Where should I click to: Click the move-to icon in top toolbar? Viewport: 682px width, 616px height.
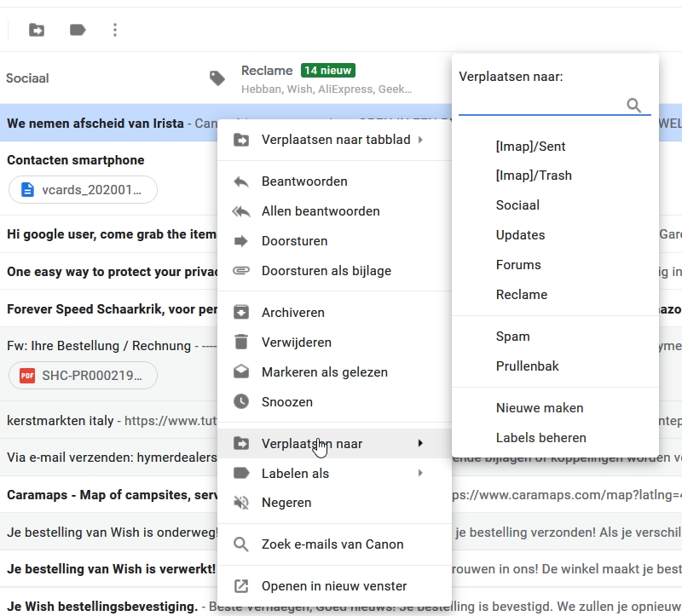point(37,30)
